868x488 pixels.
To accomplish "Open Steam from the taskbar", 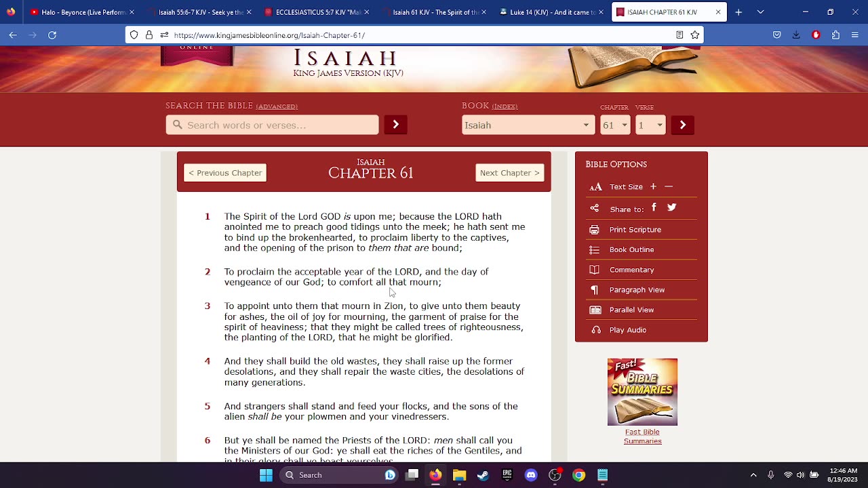I will pyautogui.click(x=483, y=475).
